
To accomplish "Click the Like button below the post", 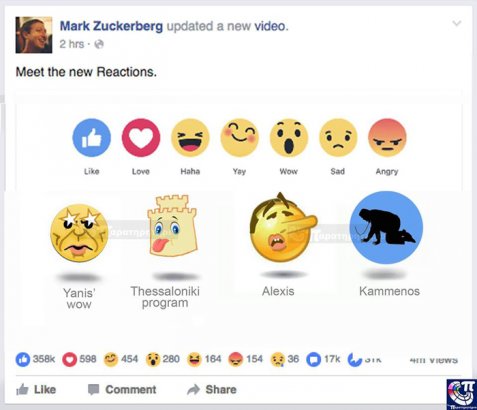I will tap(36, 389).
